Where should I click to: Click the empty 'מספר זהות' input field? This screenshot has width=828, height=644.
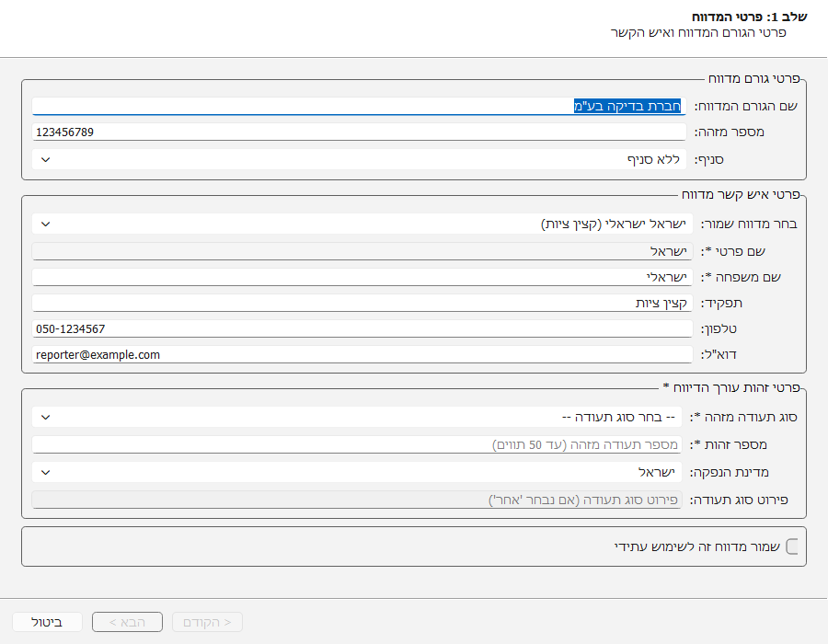pos(361,444)
